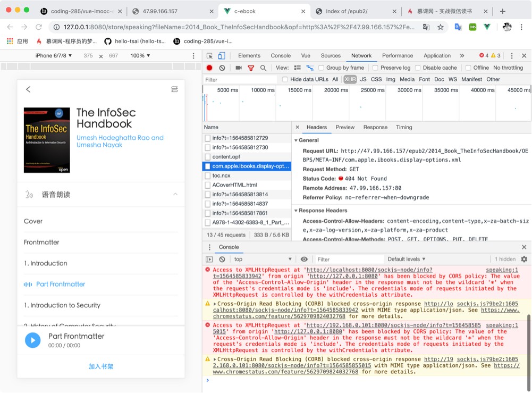Screen dimensions: 532x393
Task: Toggle screenshot capture camera icon
Action: pyautogui.click(x=239, y=68)
